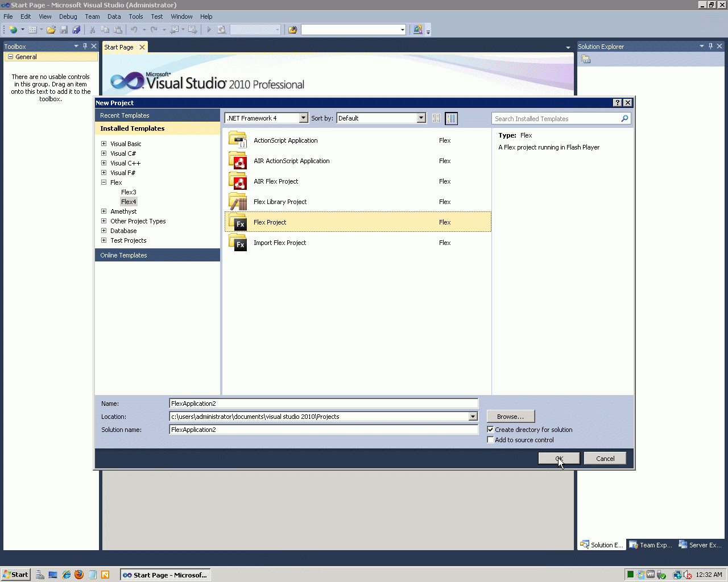Expand the Test Projects tree node

(x=104, y=240)
